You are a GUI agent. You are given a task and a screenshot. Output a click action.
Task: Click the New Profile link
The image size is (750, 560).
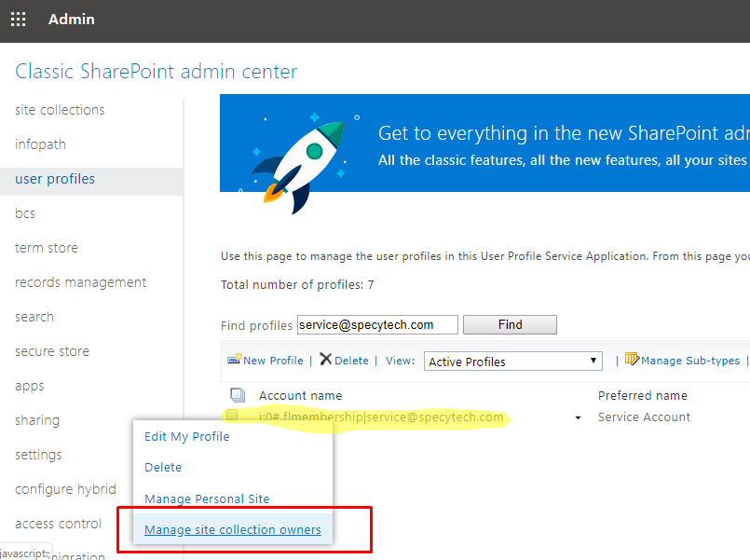[x=273, y=361]
